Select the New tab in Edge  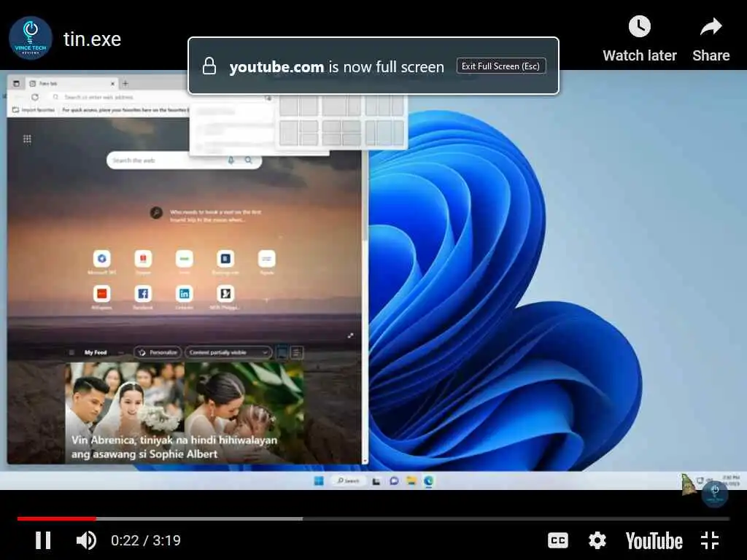click(71, 83)
